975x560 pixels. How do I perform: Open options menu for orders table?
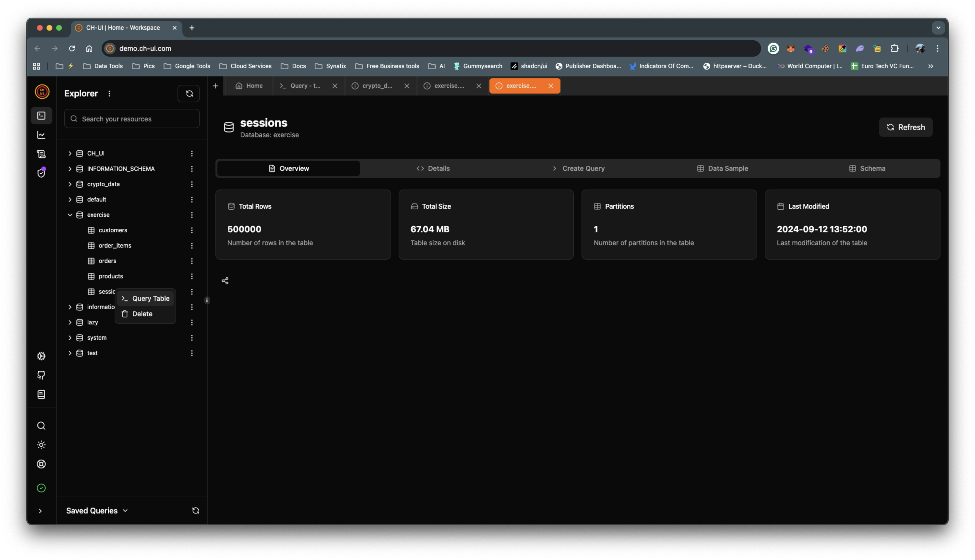(x=192, y=261)
